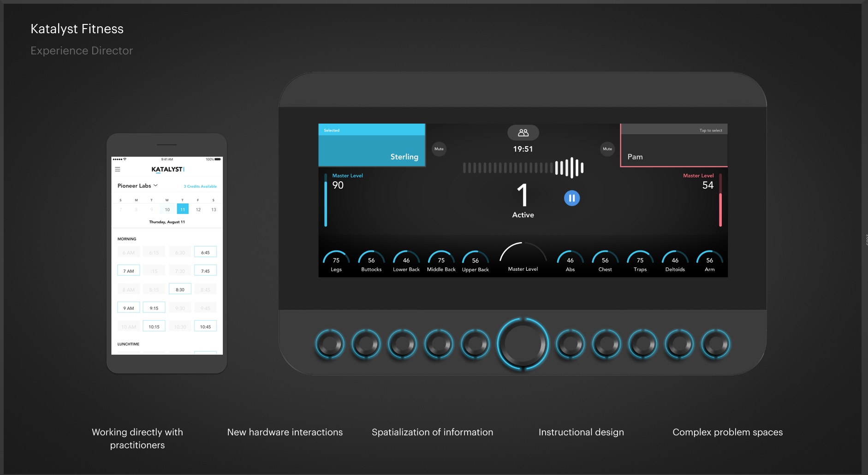Select the Buttocks intensity gauge
This screenshot has width=868, height=475.
(x=371, y=261)
